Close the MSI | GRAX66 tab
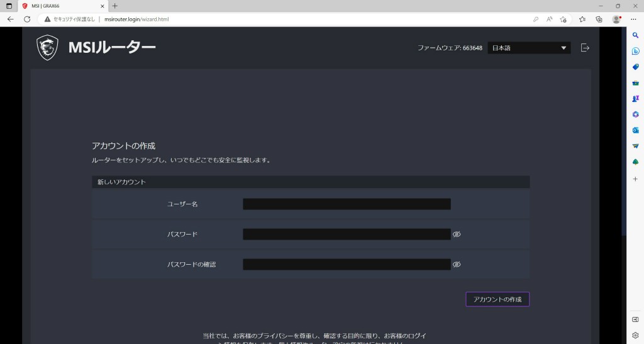Image resolution: width=644 pixels, height=344 pixels. (x=103, y=6)
